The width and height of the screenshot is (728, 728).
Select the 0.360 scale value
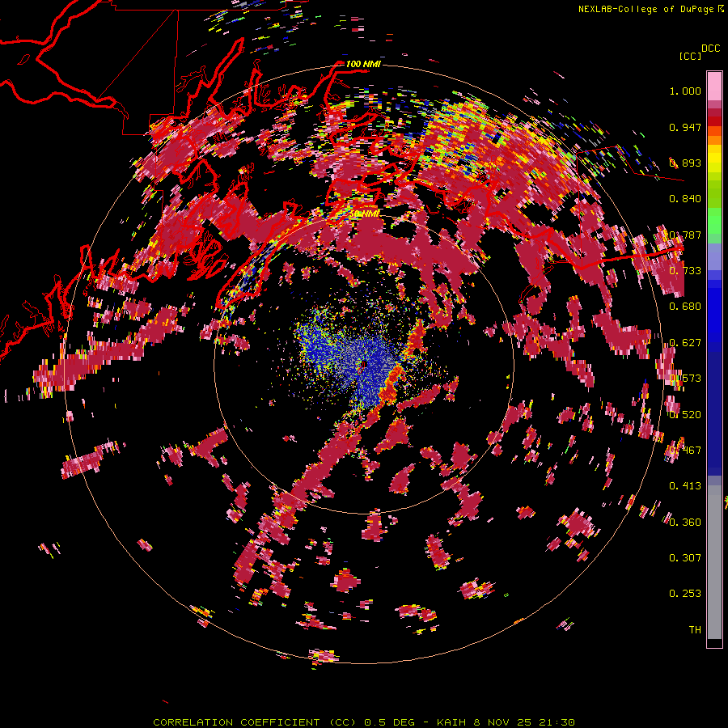tap(685, 523)
